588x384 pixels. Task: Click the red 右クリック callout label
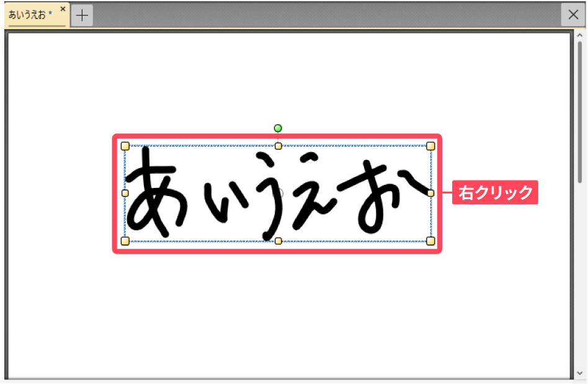coord(495,192)
